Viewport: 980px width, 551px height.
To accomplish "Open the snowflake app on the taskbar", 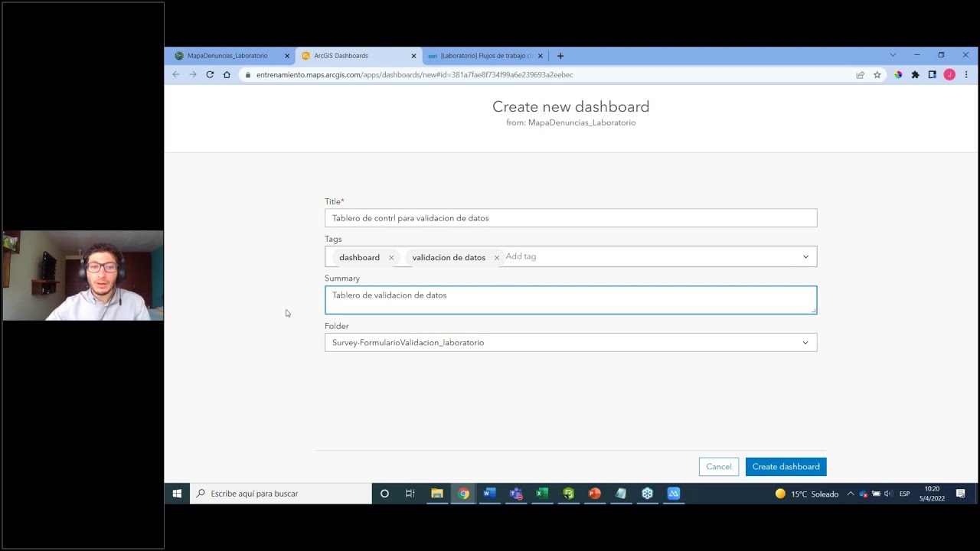I will (x=648, y=494).
